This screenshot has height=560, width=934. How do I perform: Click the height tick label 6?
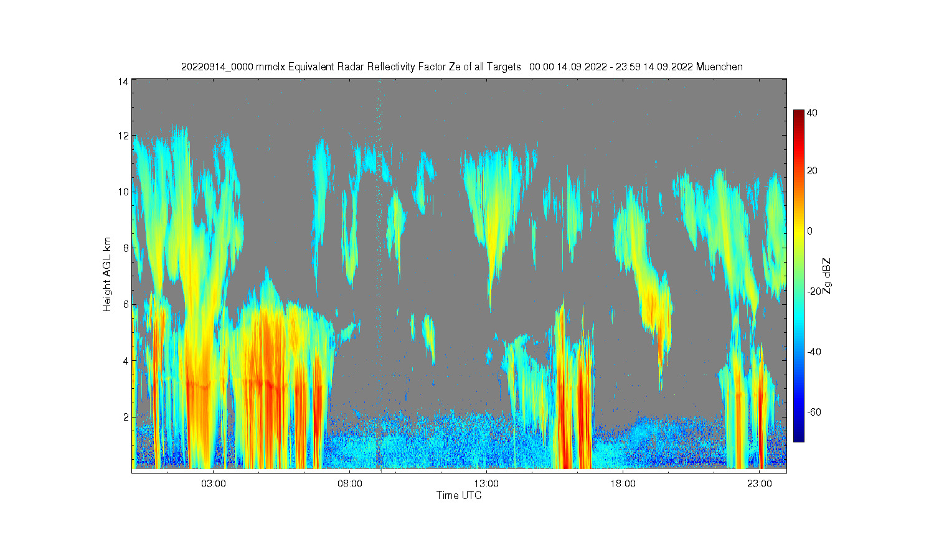tap(126, 304)
